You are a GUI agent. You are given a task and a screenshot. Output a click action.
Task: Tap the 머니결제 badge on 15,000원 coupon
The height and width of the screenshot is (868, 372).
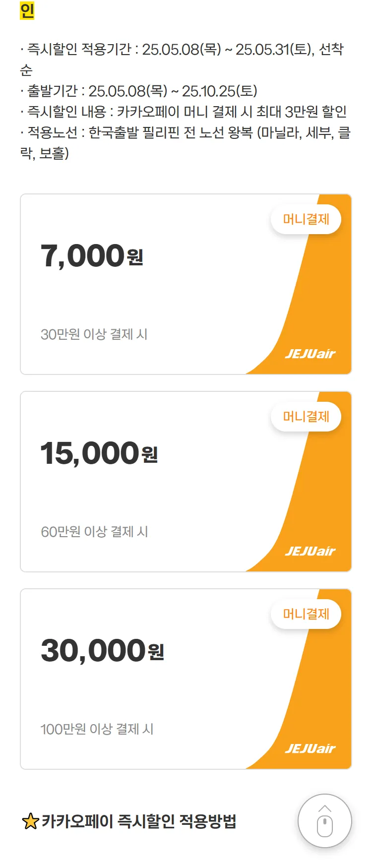pyautogui.click(x=306, y=417)
